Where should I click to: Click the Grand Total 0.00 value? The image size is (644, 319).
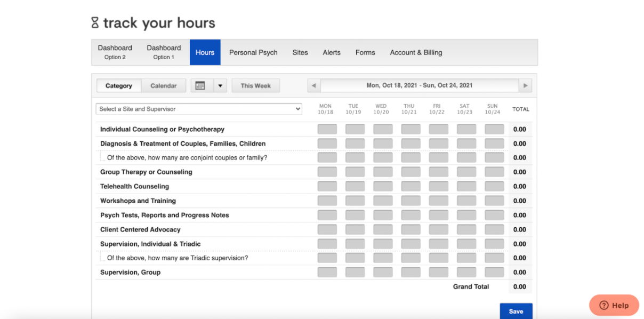pos(520,286)
